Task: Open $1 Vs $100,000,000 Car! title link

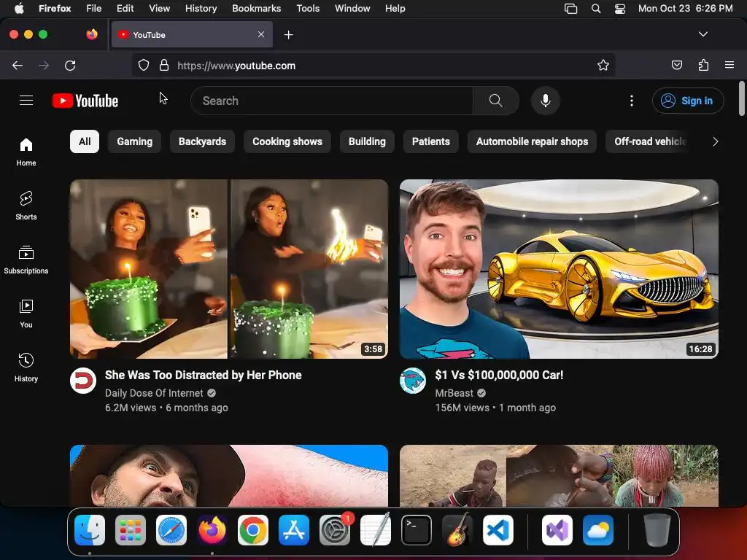Action: (x=499, y=375)
